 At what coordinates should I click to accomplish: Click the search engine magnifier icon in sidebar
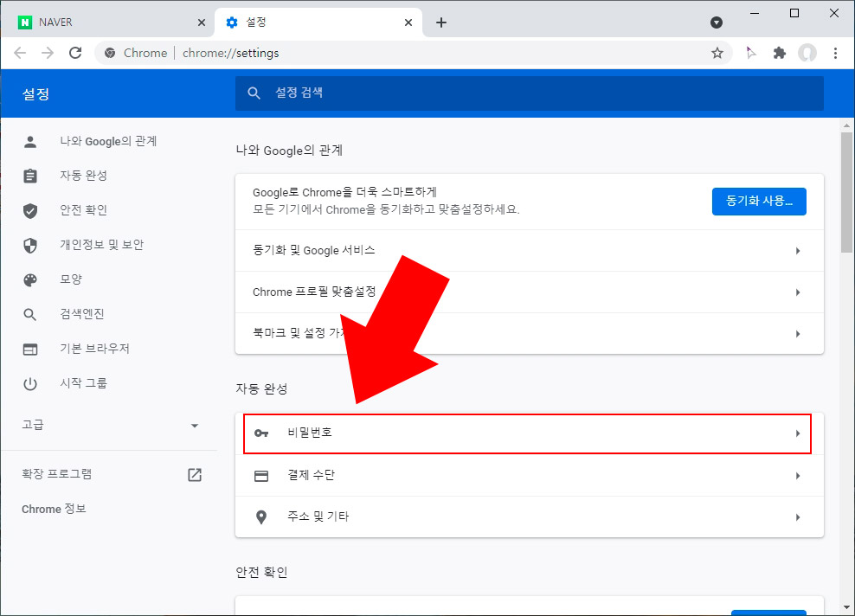(30, 315)
